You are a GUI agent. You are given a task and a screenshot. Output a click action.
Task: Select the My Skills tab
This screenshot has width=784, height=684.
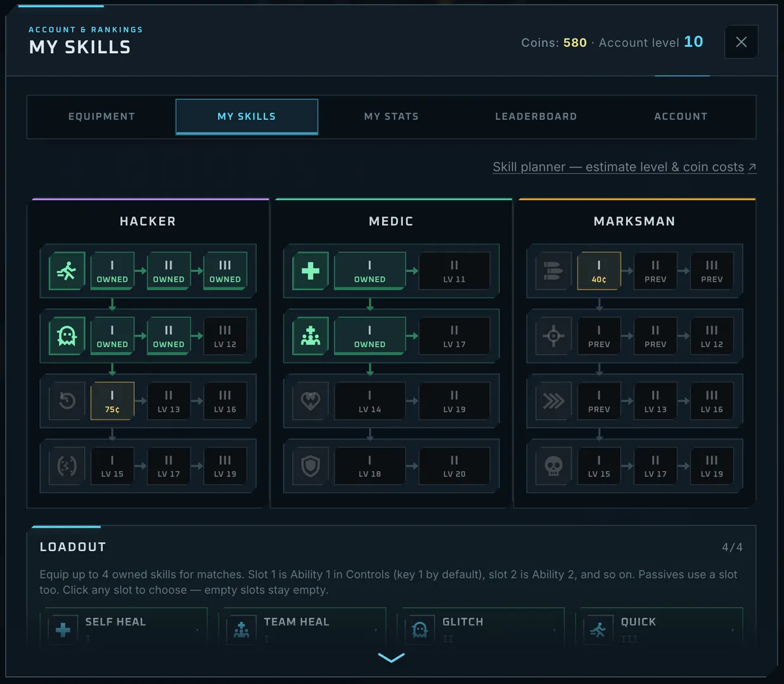click(x=247, y=117)
